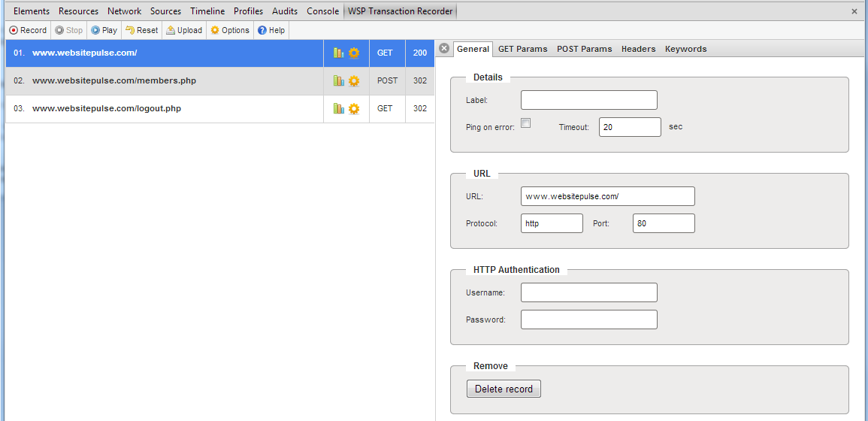Open the POST Params tab
The width and height of the screenshot is (868, 421).
coord(585,49)
